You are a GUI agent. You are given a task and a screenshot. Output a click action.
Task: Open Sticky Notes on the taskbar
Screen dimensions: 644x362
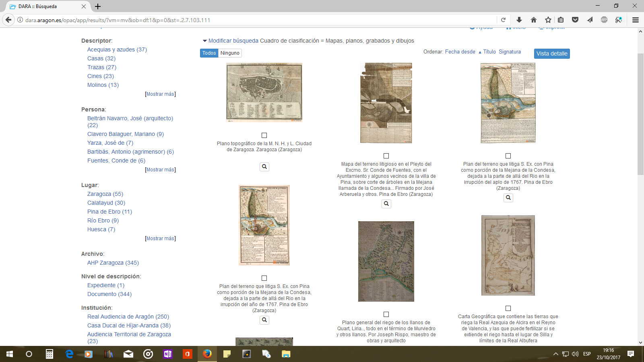point(227,354)
